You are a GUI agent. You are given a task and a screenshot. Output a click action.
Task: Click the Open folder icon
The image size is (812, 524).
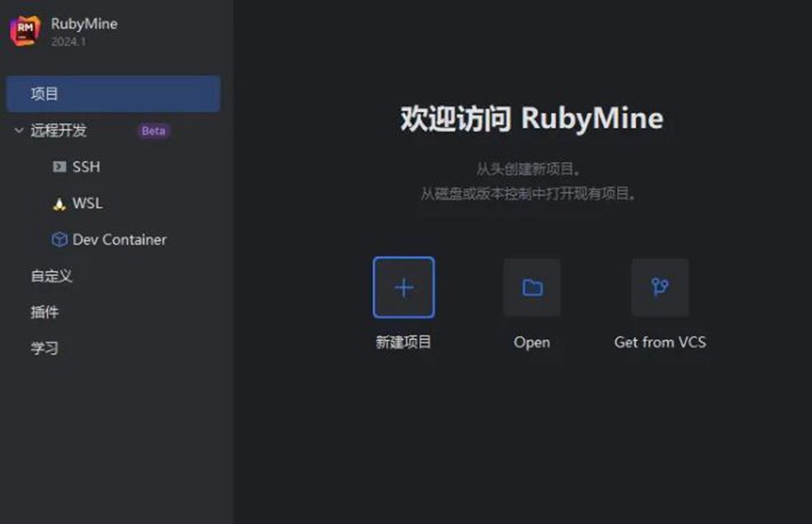(532, 287)
